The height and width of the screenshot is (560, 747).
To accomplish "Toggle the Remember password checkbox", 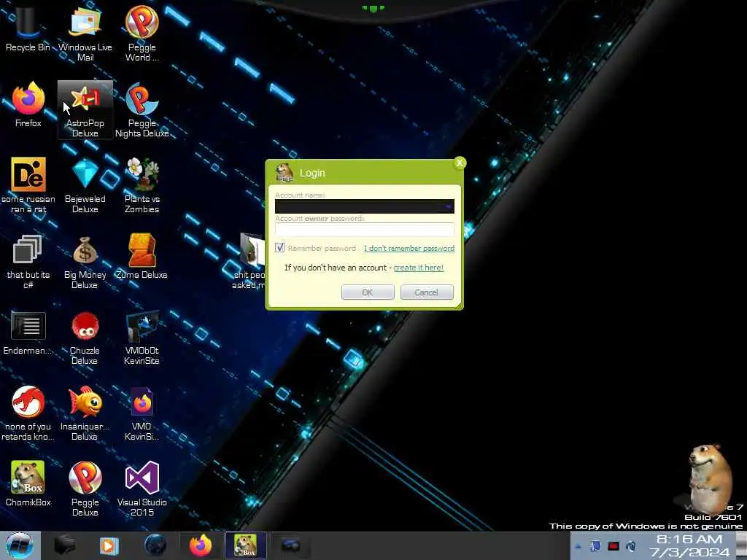I will tap(279, 248).
